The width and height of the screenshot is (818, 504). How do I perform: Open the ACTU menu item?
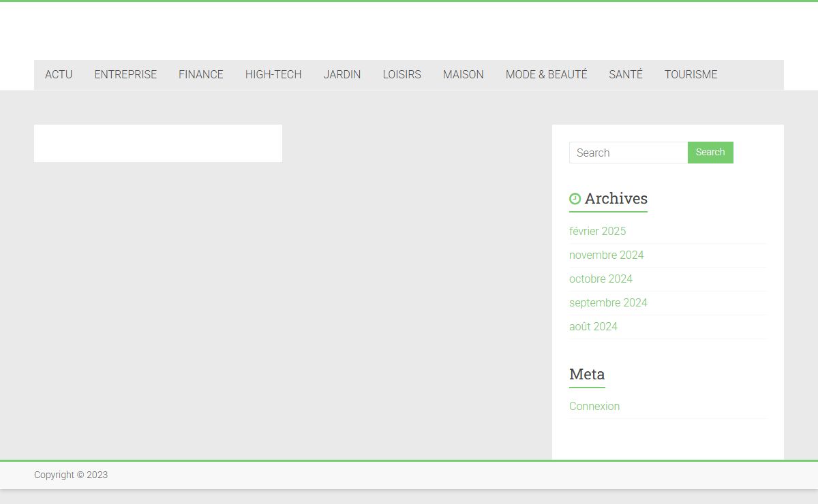[x=59, y=75]
